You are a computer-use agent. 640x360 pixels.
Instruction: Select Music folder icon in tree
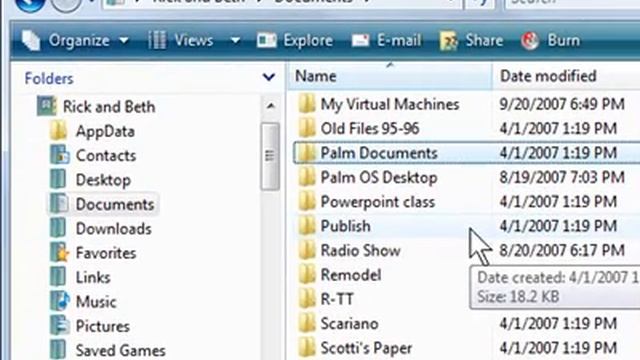point(59,301)
